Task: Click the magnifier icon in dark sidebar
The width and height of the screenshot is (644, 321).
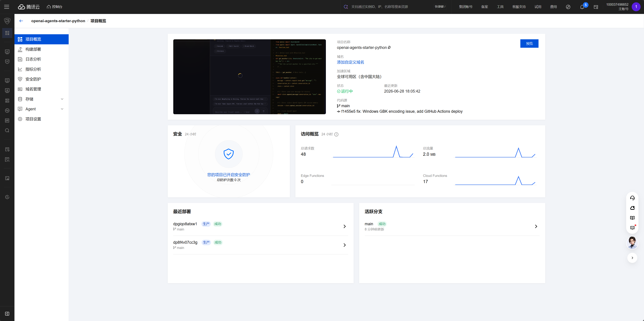Action: point(7,131)
